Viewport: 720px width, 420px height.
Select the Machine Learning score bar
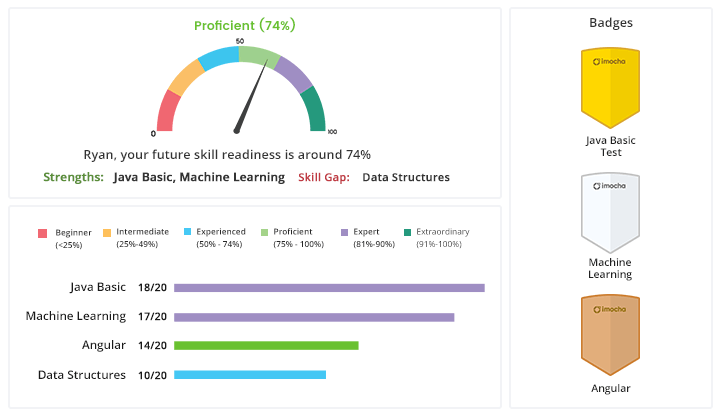(x=314, y=317)
